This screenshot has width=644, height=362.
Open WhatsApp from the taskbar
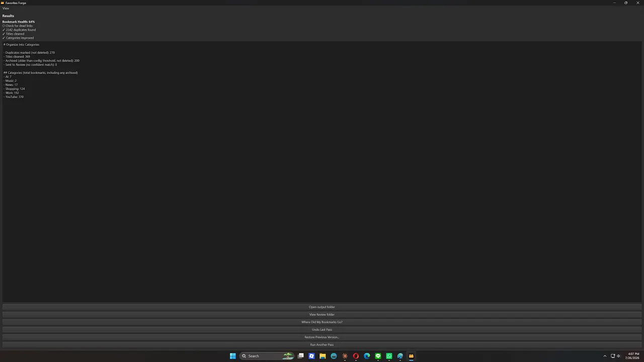pos(389,356)
